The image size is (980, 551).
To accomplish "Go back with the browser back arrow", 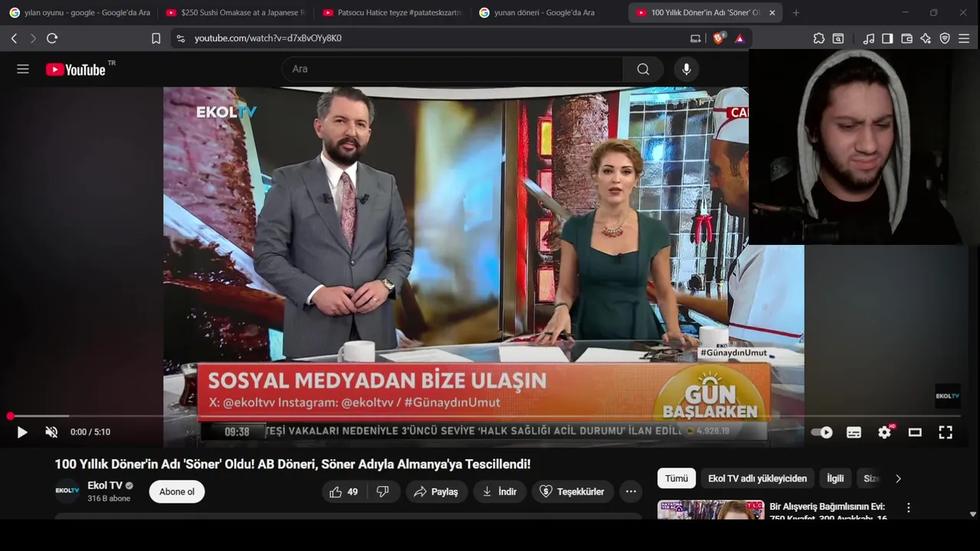I will tap(14, 38).
